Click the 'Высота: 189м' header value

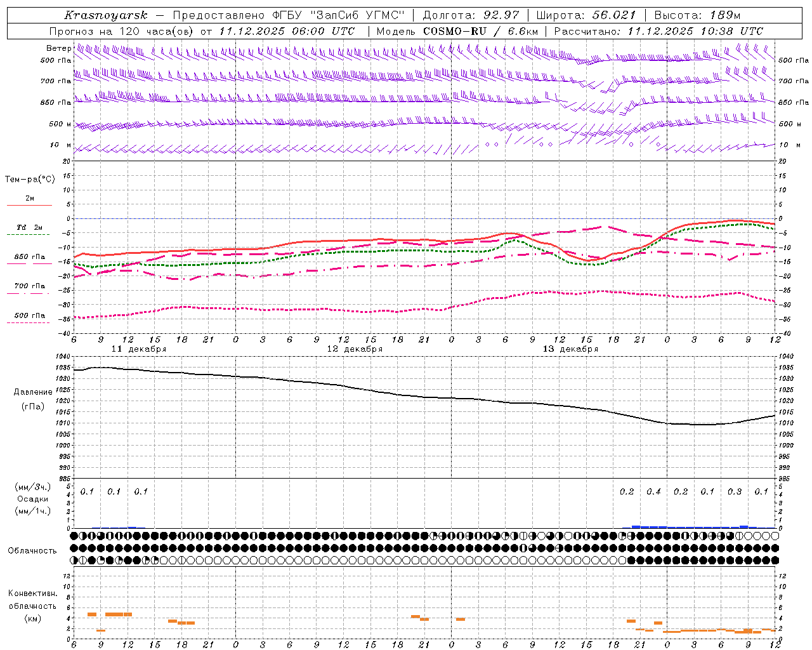point(697,15)
